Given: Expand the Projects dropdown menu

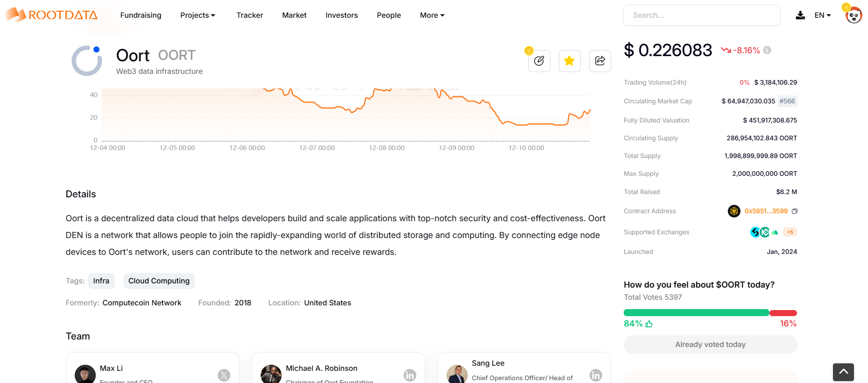Looking at the screenshot, I should (198, 15).
